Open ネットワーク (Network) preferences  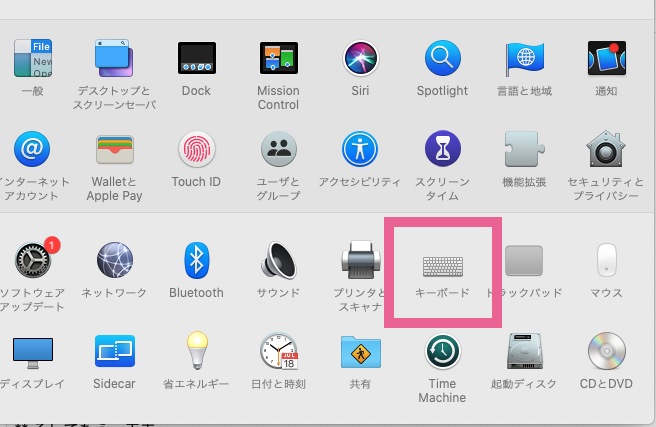point(115,260)
